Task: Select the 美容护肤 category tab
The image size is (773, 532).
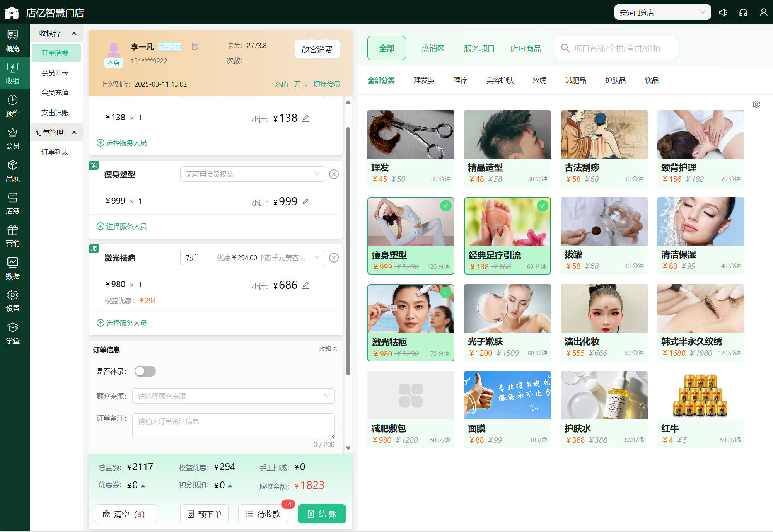Action: pos(500,80)
